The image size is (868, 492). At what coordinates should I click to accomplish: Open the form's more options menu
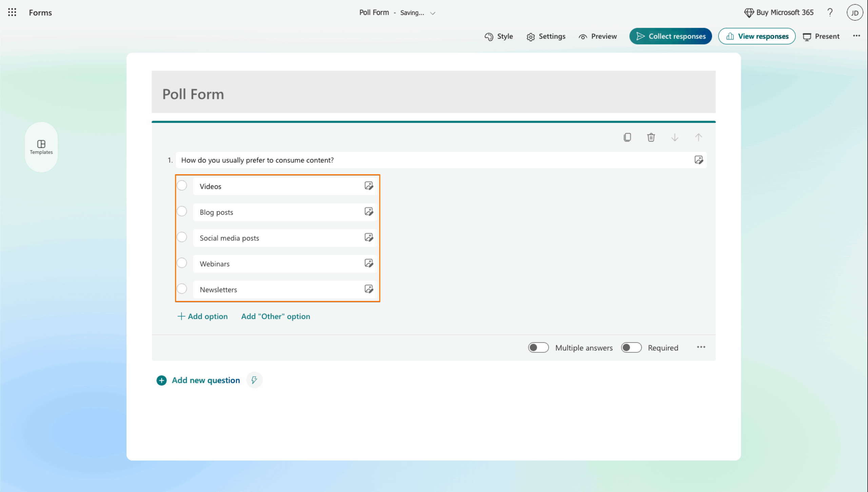click(857, 36)
